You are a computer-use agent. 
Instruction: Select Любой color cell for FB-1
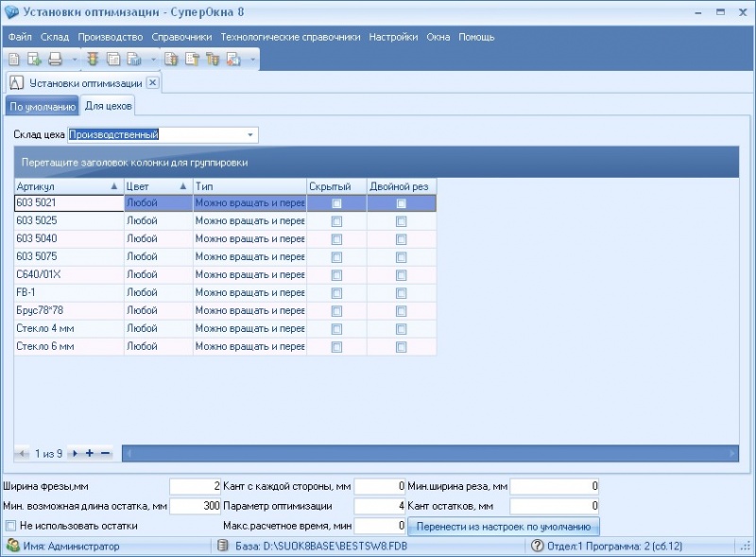158,292
